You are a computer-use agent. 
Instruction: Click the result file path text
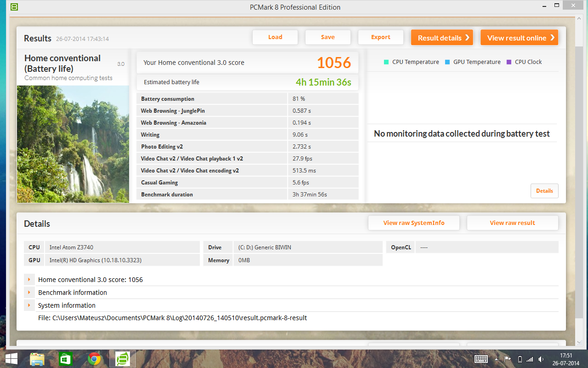[172, 318]
